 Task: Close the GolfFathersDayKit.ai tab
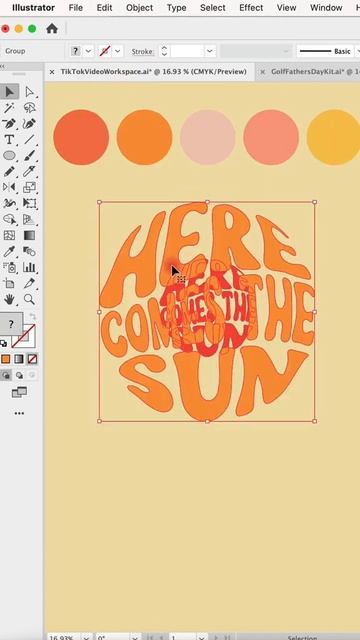tap(262, 72)
